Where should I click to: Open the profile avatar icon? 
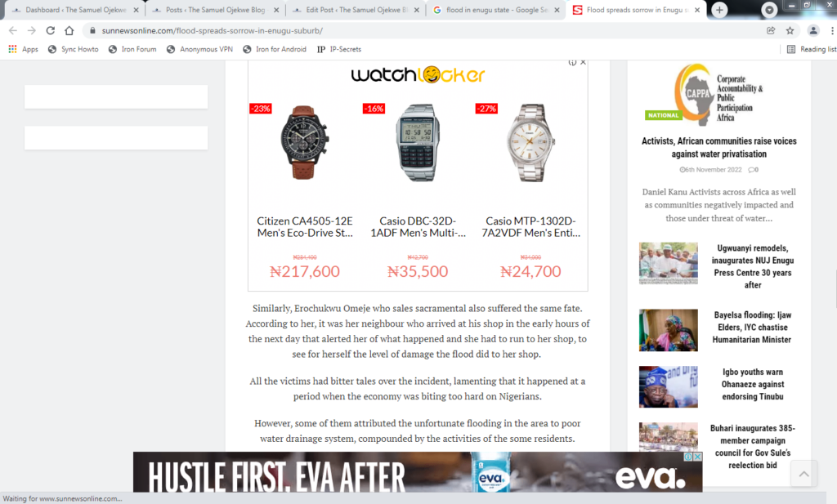[813, 30]
